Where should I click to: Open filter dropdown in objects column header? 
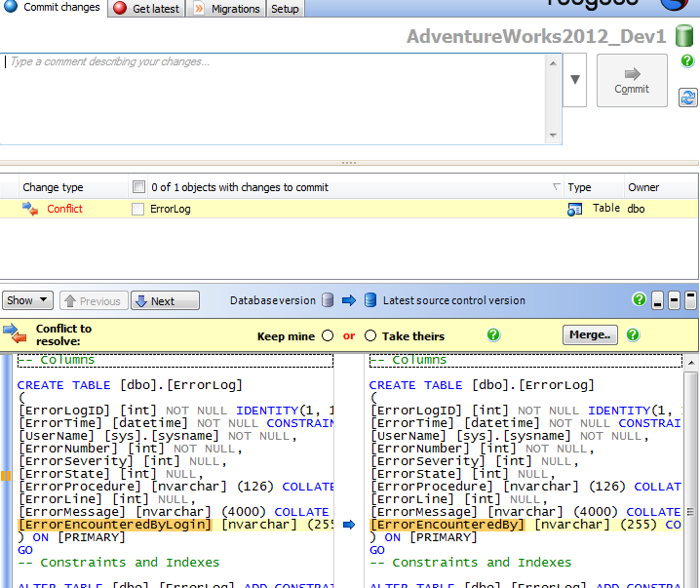tap(557, 187)
